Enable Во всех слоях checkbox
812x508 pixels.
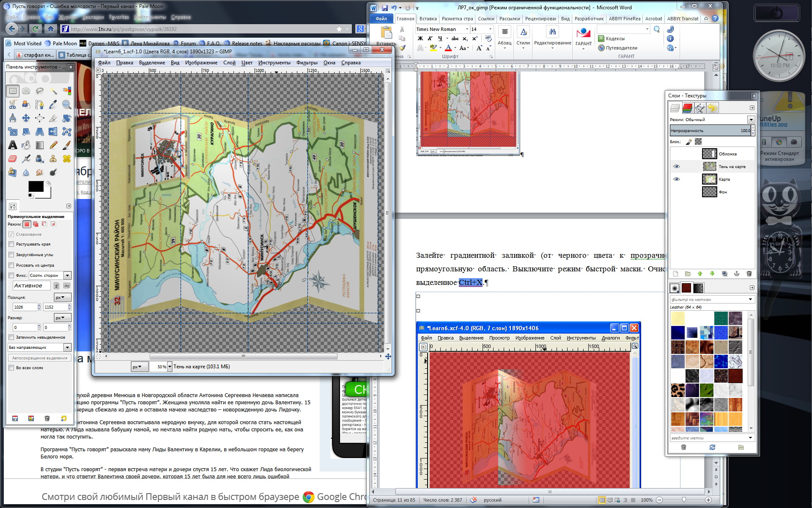11,368
